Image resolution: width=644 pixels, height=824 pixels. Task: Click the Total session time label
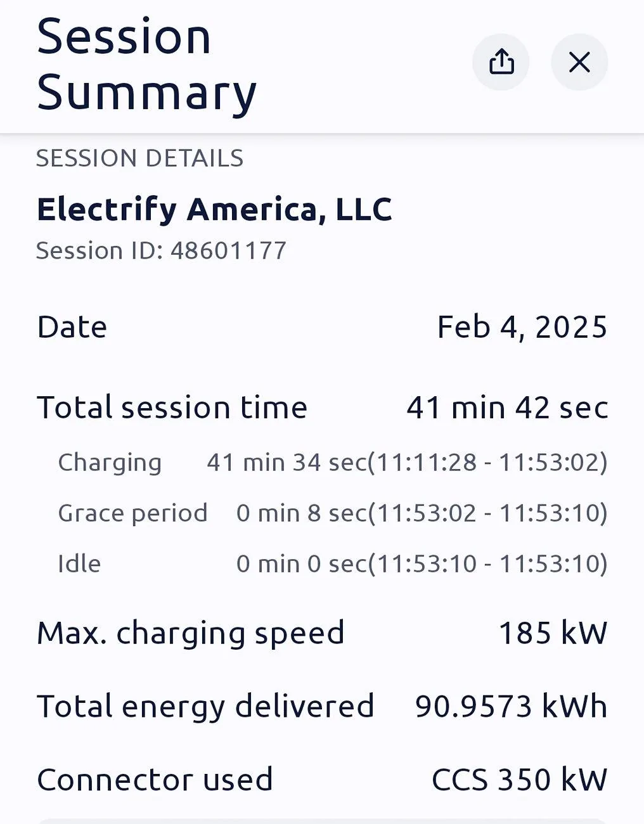pyautogui.click(x=172, y=408)
